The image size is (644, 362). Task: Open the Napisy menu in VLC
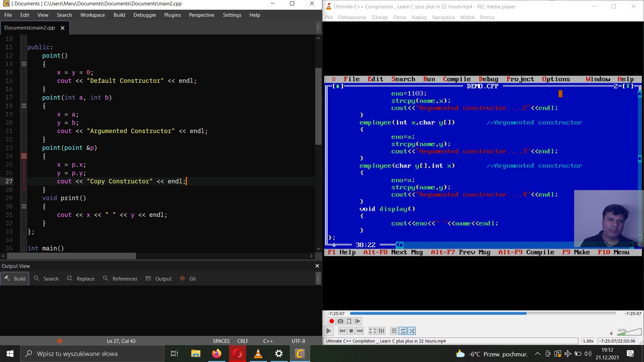click(x=419, y=17)
